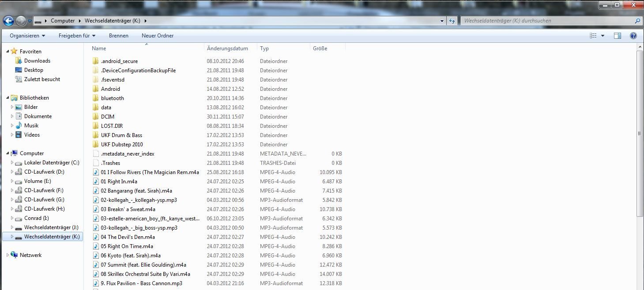This screenshot has height=290, width=644.
Task: Select the .Trashes file
Action: coord(110,163)
